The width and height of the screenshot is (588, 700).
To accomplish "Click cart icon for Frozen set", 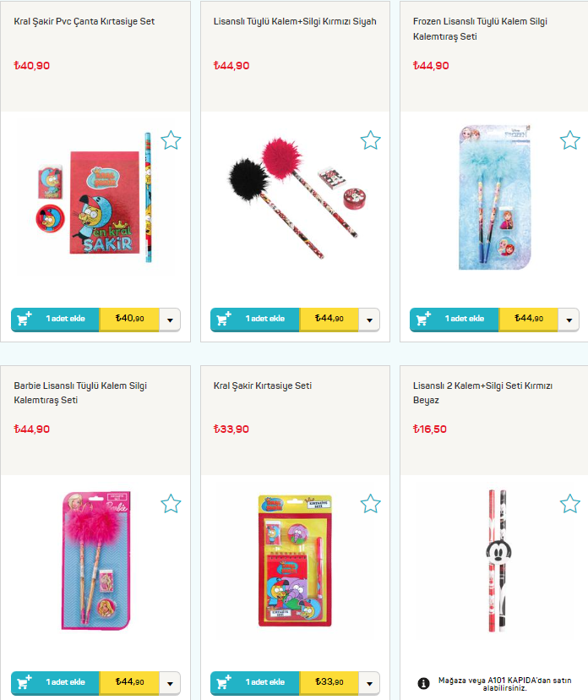I will click(x=423, y=319).
